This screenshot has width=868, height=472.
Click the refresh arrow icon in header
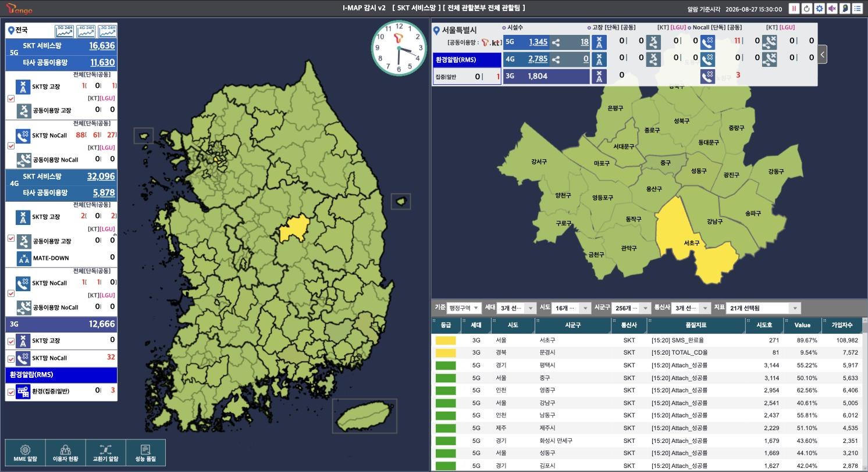coord(807,9)
